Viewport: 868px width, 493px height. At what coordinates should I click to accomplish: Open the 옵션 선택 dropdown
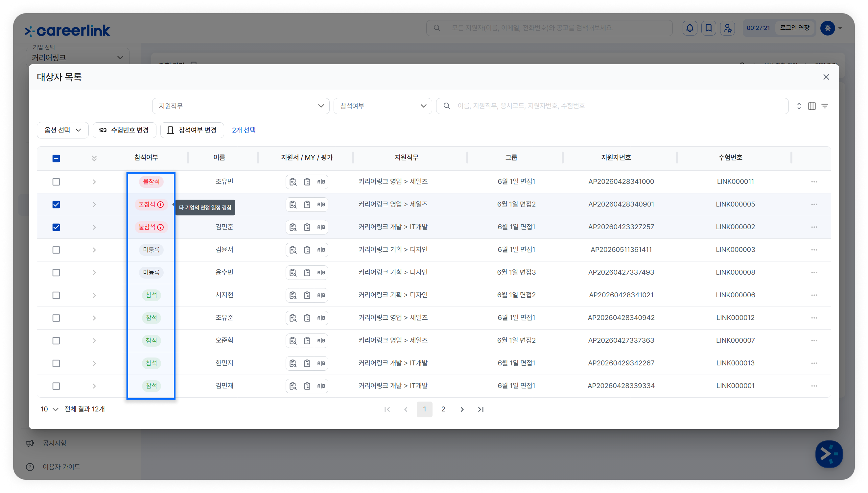(x=62, y=130)
